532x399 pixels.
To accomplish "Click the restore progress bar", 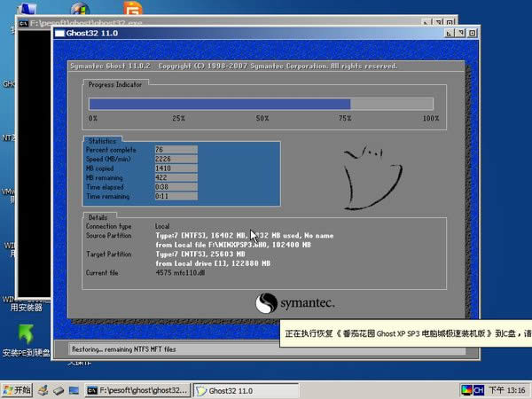I will tap(263, 104).
